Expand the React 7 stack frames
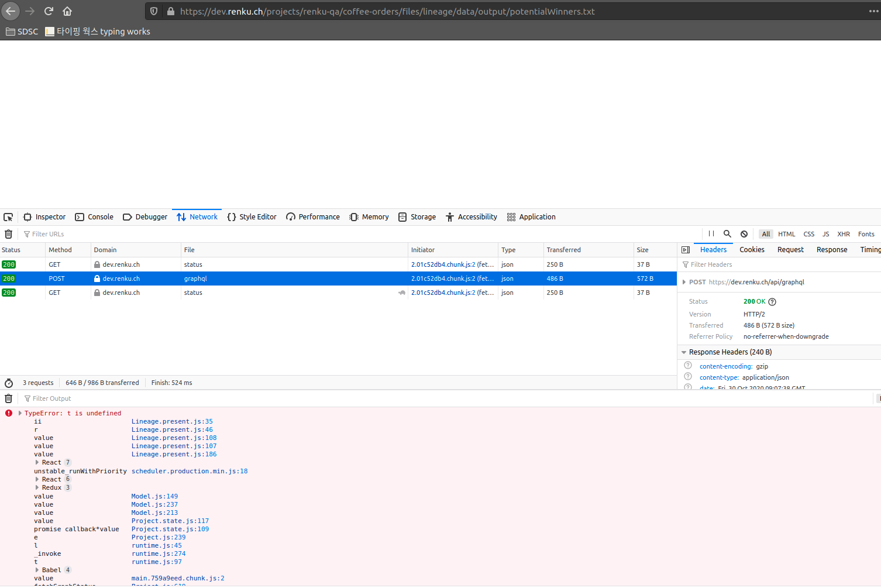Viewport: 881px width, 588px height. coord(37,462)
